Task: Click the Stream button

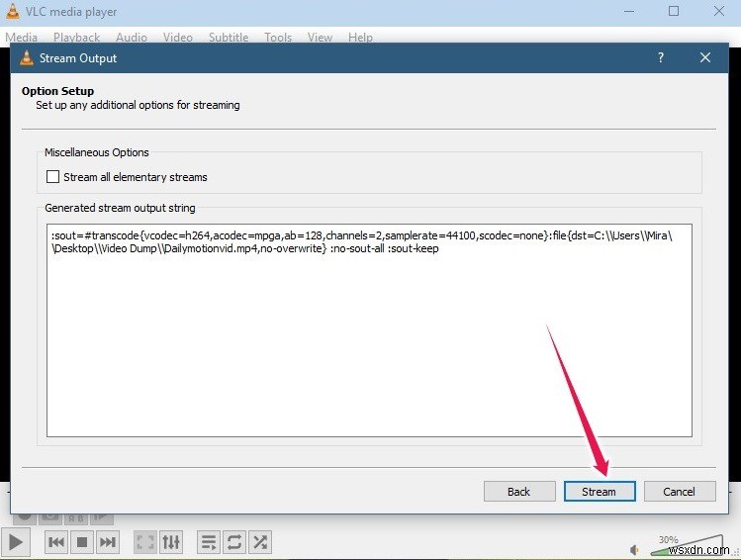Action: tap(600, 492)
